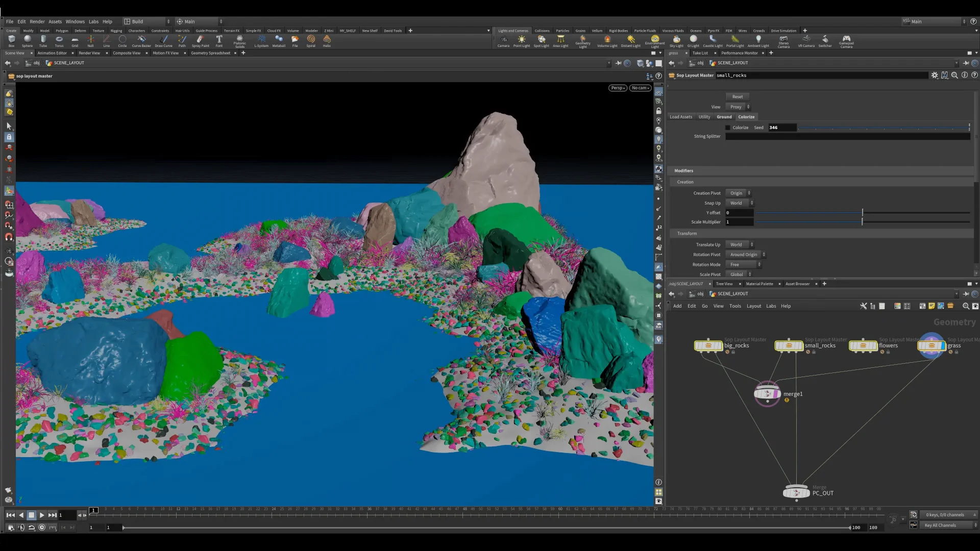This screenshot has width=980, height=551.
Task: Switch to the Ground parameter tab
Action: pyautogui.click(x=724, y=116)
